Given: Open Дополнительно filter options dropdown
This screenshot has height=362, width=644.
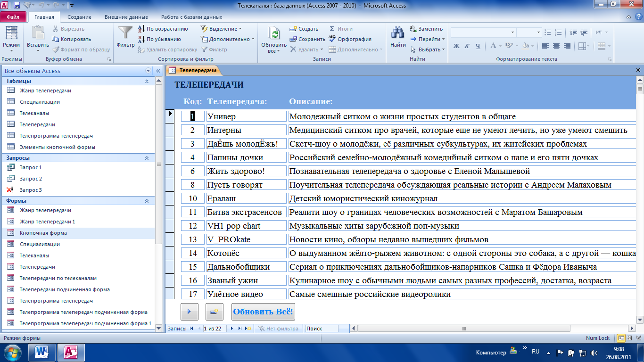Looking at the screenshot, I should point(227,39).
